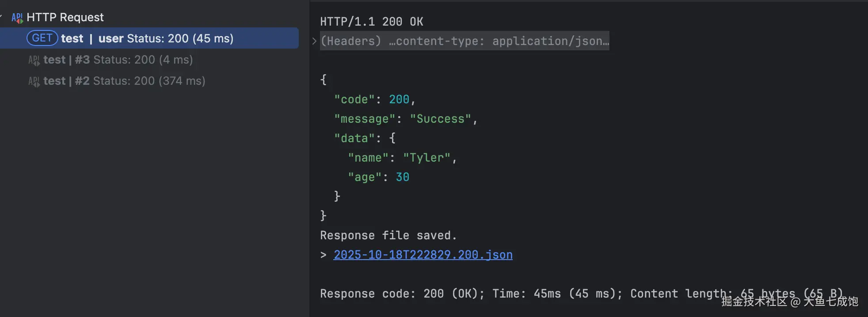Click the API icon beside HTTP Request
Image resolution: width=868 pixels, height=317 pixels.
[x=17, y=18]
